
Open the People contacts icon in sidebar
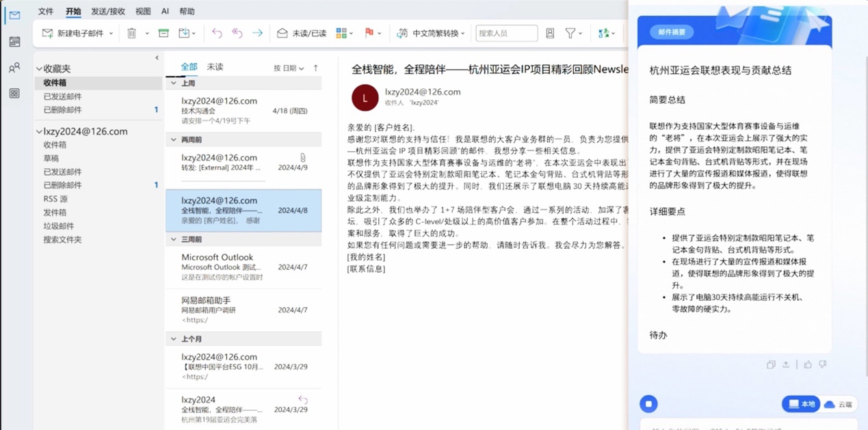click(x=14, y=68)
